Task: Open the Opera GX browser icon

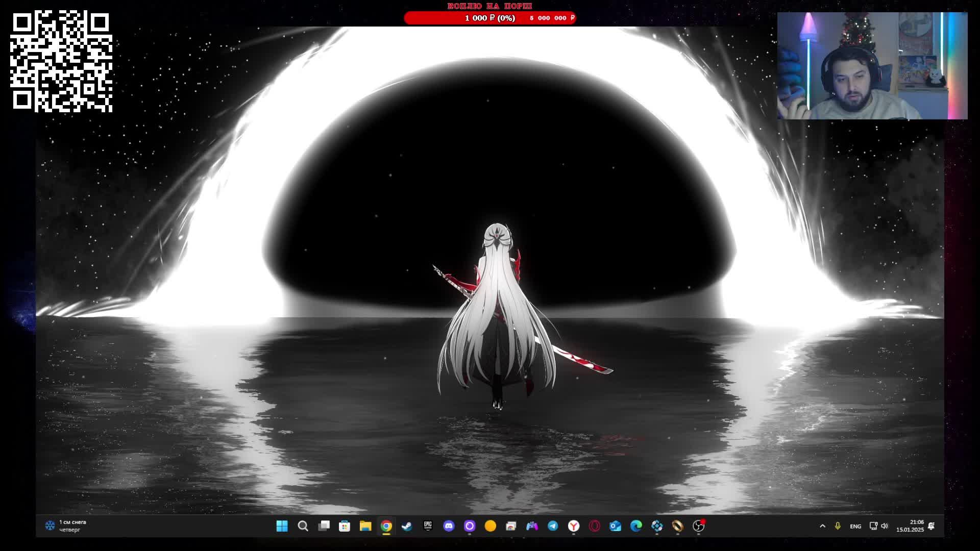Action: pos(595,526)
